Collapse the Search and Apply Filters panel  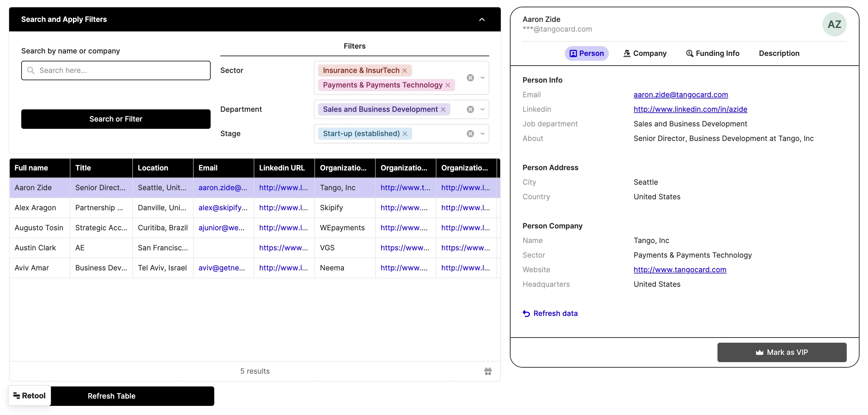(482, 19)
